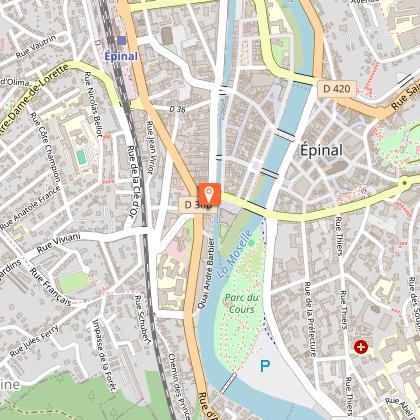Click the Épinal train station square icon
Viewport: 420px width, 420px height.
coord(122,40)
